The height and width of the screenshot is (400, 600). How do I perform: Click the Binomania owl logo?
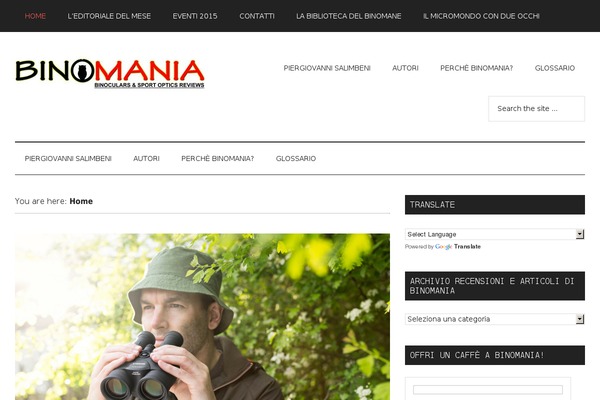click(x=110, y=73)
